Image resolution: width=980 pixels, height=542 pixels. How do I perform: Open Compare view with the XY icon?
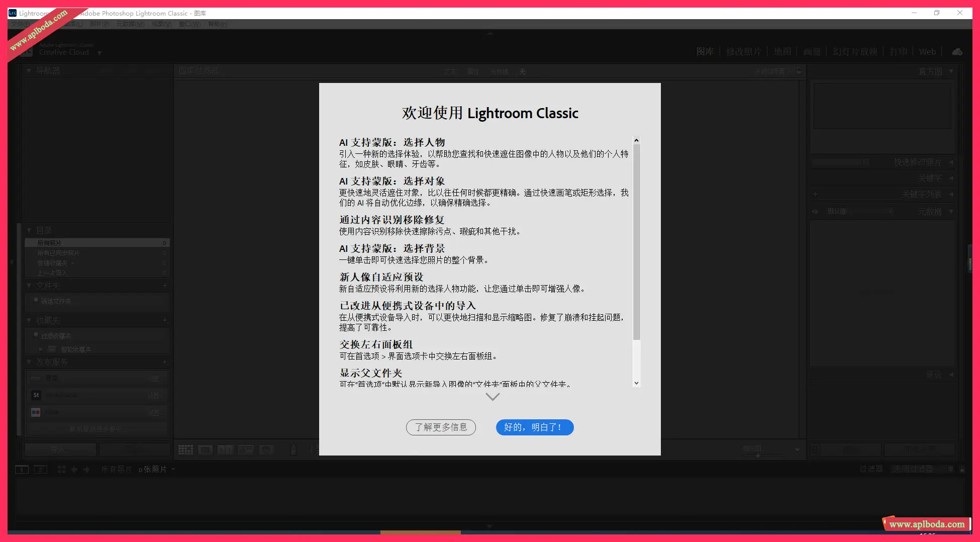pyautogui.click(x=225, y=449)
